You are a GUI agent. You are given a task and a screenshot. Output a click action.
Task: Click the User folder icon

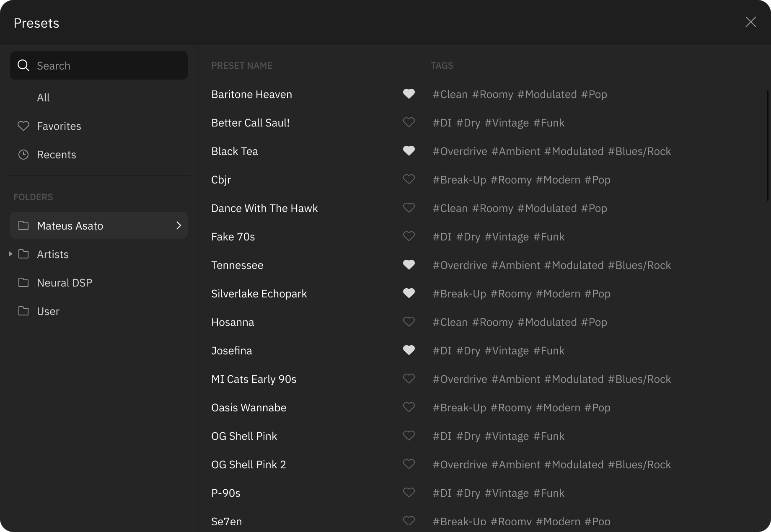coord(23,311)
